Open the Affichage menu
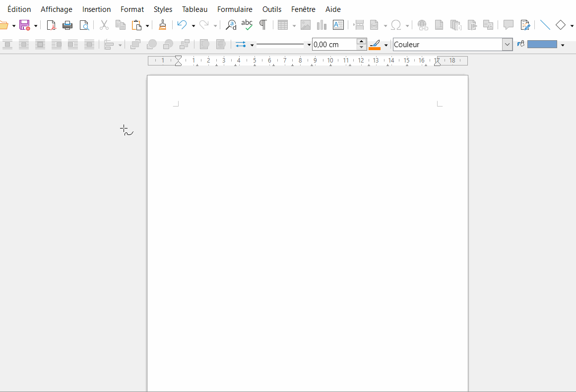 click(x=56, y=9)
